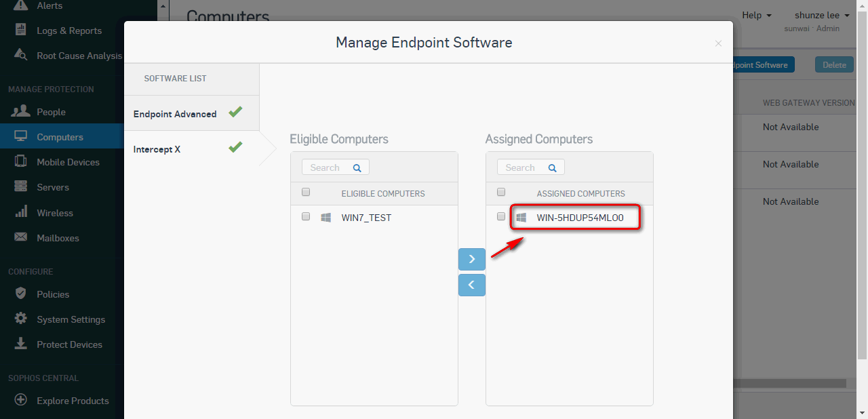Click the scroll-down arrow of page scrollbar

(x=863, y=413)
